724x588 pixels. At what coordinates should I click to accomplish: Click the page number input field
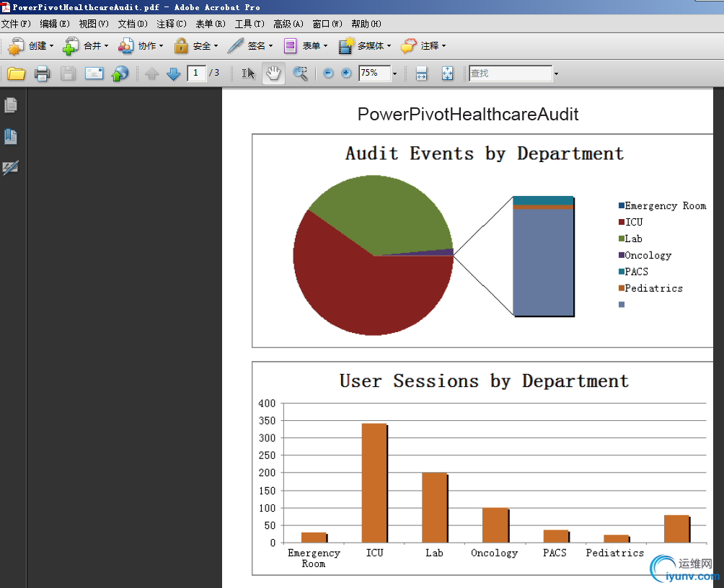196,73
